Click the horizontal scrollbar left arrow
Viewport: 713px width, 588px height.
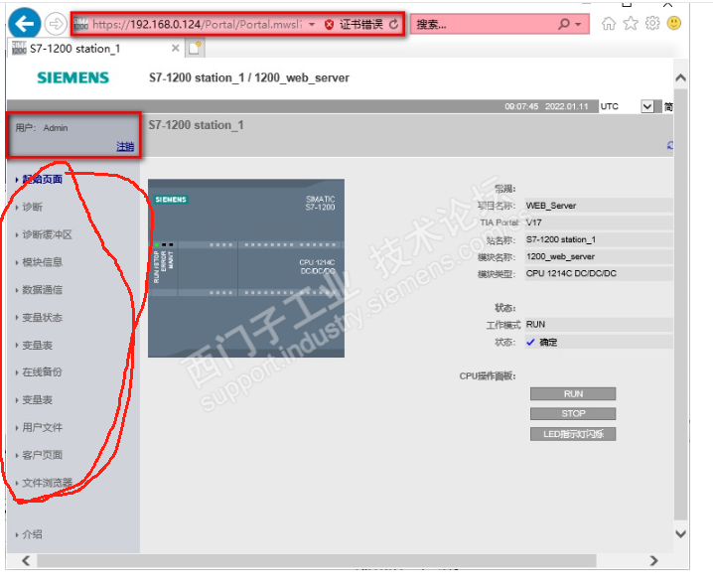[26, 561]
